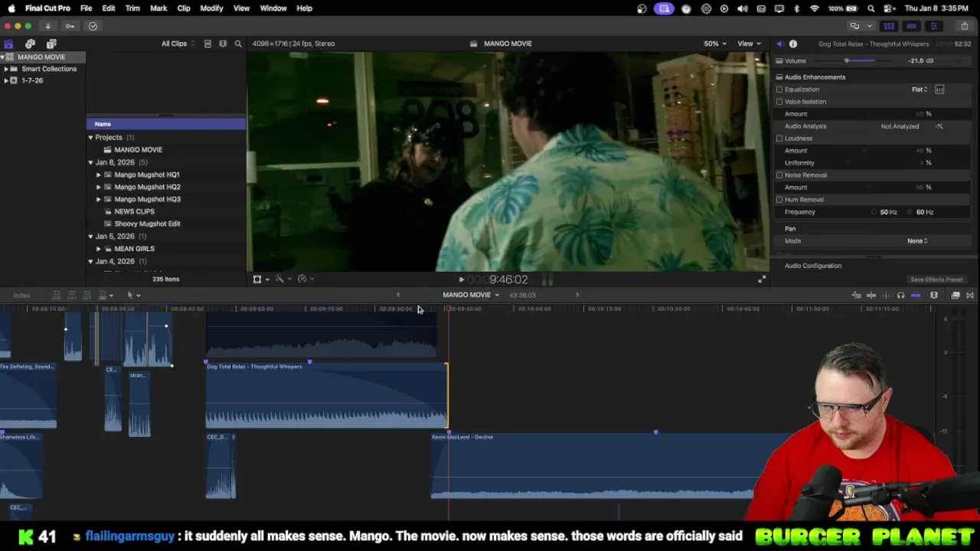Expand the Smart Collections folder
980x551 pixels.
coord(6,69)
